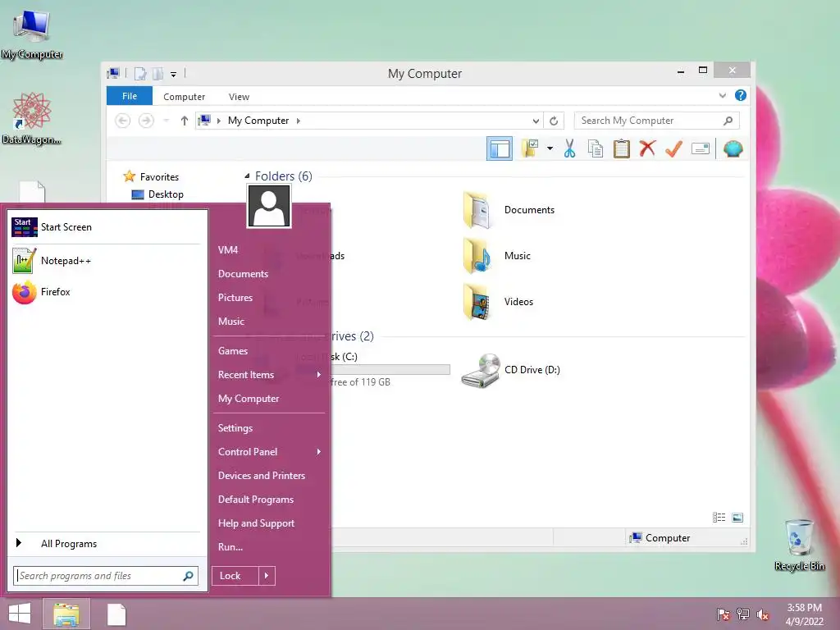This screenshot has width=840, height=630.
Task: Click the orange checkmark Properties icon
Action: (x=674, y=148)
